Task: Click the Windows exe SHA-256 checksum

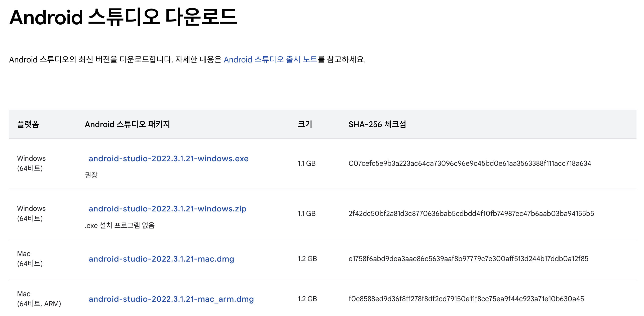Action: pyautogui.click(x=470, y=164)
